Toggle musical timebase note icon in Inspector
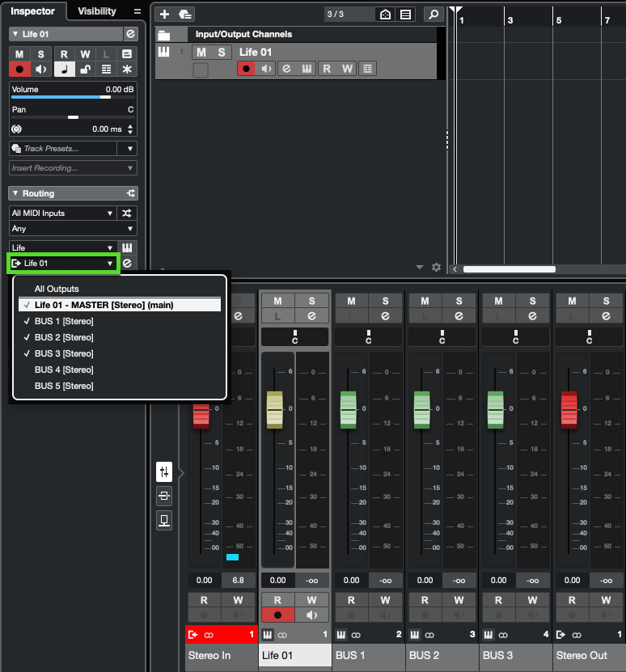 tap(65, 69)
